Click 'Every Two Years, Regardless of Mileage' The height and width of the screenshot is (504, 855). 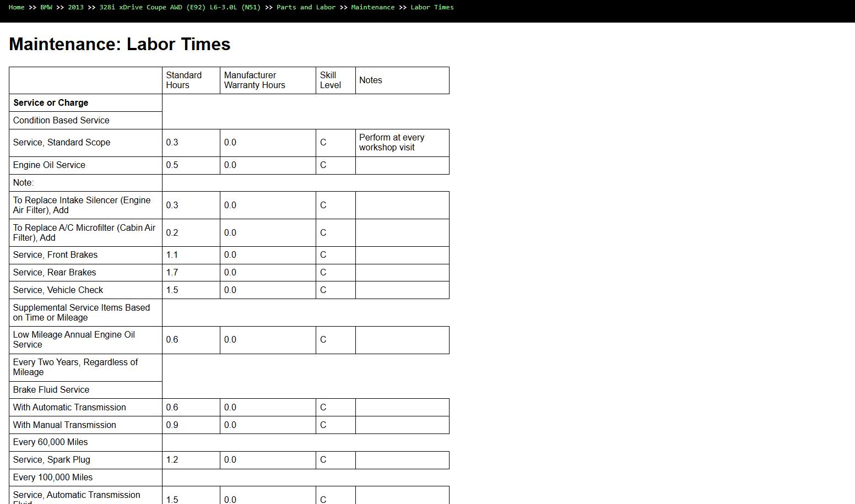(x=75, y=367)
